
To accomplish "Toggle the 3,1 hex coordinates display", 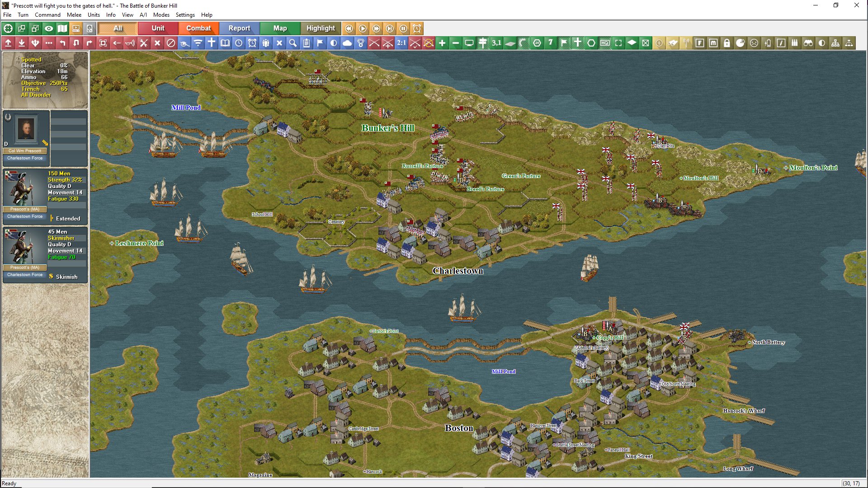I will click(496, 43).
